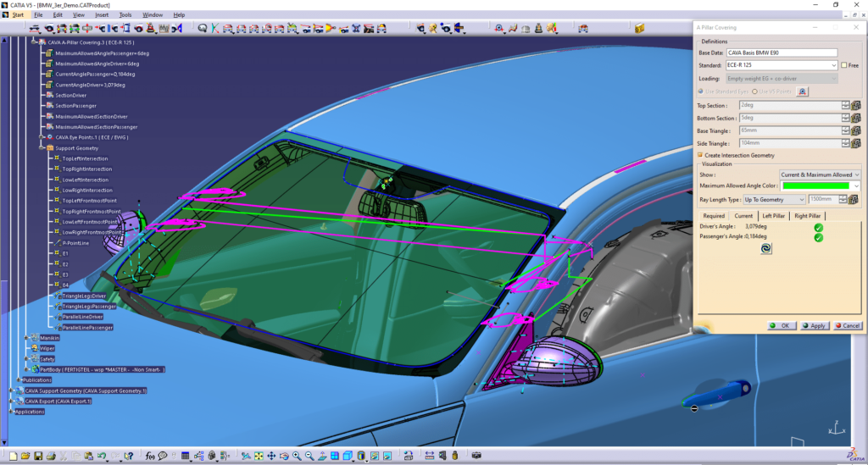Viewport: 868px width, 465px height.
Task: Click the Save floppy disk icon
Action: 38,457
